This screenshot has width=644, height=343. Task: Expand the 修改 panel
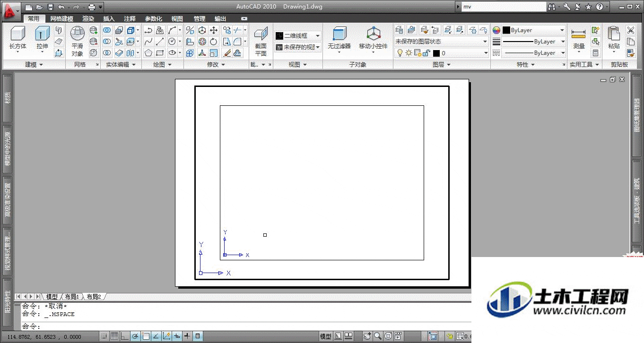[x=216, y=65]
